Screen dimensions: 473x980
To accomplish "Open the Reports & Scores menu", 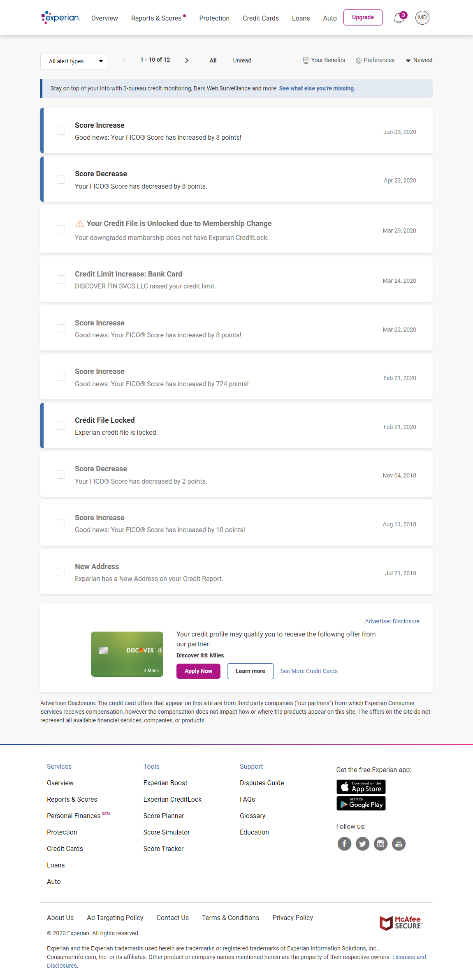I will coord(156,18).
